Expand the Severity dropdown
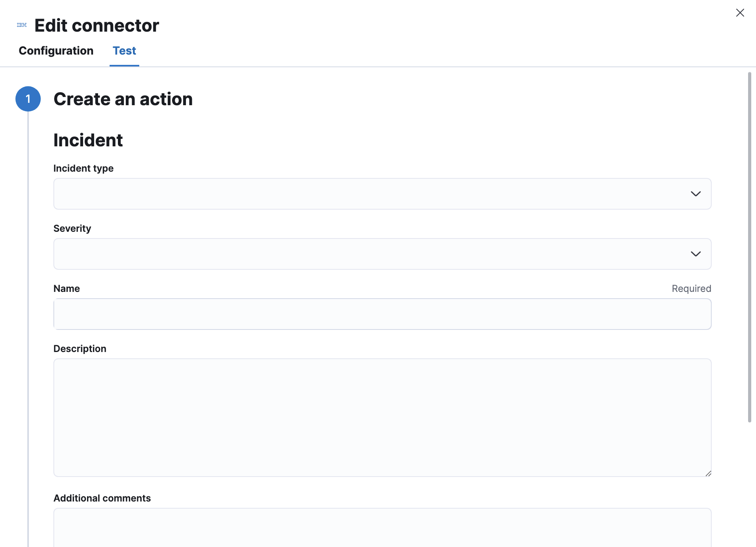Viewport: 756px width, 547px height. tap(382, 254)
